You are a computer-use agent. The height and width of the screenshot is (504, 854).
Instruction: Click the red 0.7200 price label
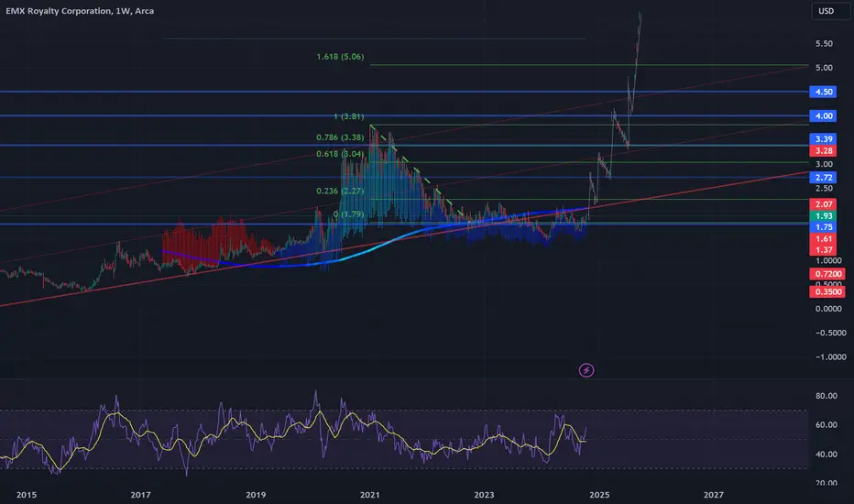coord(827,273)
